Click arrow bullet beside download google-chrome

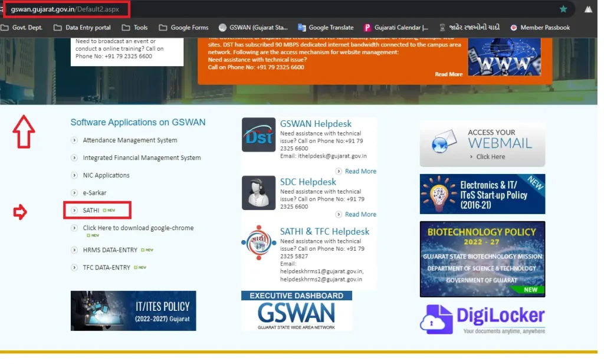(74, 228)
